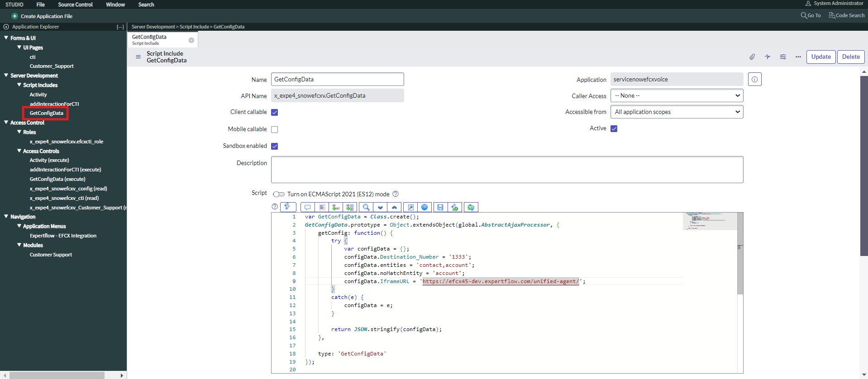This screenshot has height=379, width=868.
Task: Open the Window menu
Action: tap(115, 5)
